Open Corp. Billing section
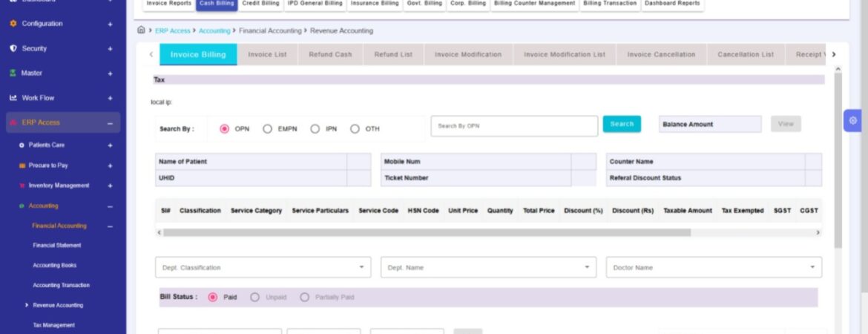 pyautogui.click(x=468, y=4)
